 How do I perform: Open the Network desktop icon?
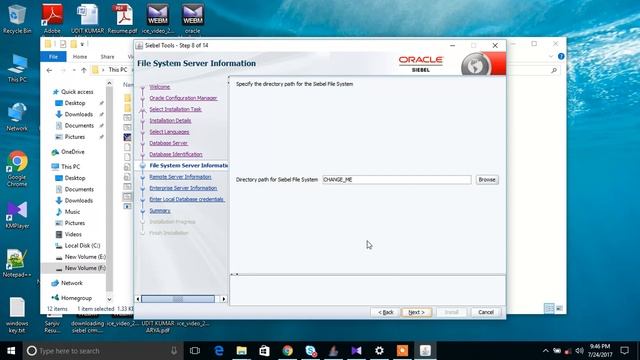point(17,117)
